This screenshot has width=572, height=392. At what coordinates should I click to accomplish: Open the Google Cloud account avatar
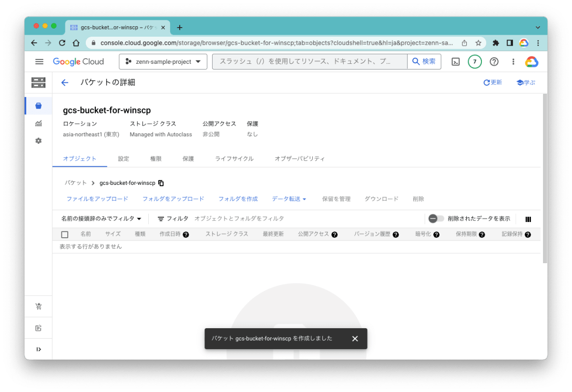tap(531, 62)
